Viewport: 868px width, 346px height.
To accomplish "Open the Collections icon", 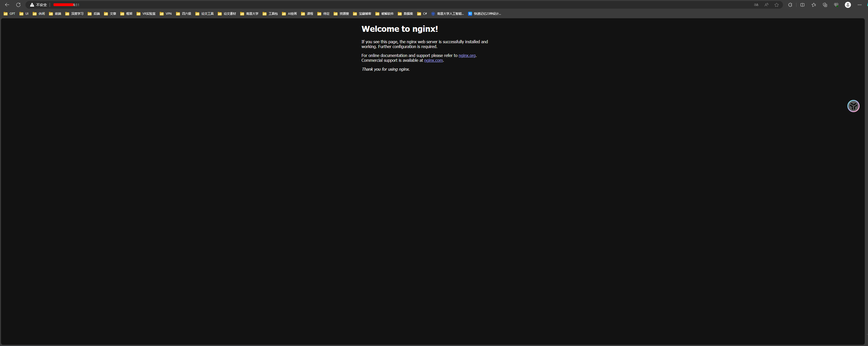I will pos(825,5).
